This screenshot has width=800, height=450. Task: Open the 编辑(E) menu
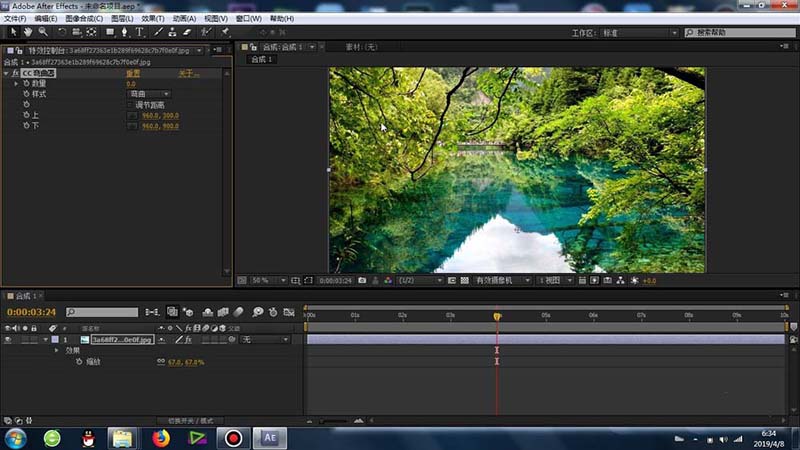[x=45, y=18]
